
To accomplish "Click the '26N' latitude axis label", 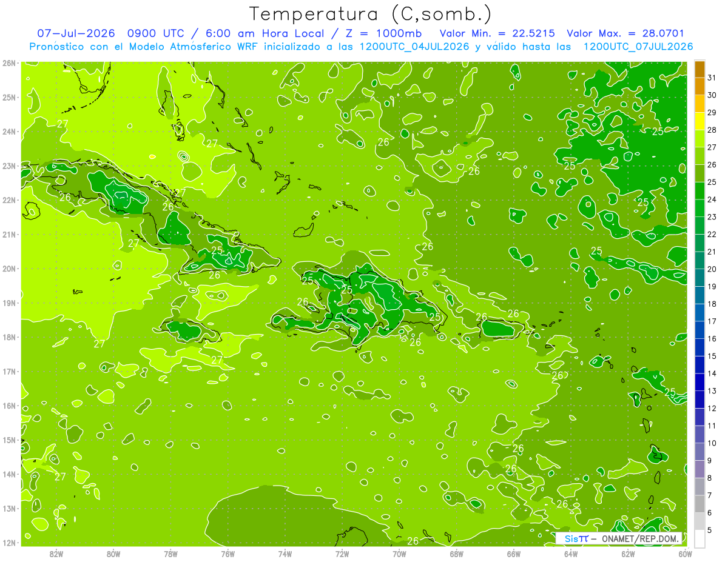I will [x=8, y=62].
